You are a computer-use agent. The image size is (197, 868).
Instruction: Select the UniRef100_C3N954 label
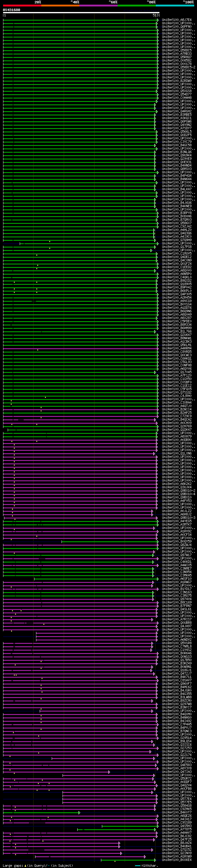[x=176, y=572]
